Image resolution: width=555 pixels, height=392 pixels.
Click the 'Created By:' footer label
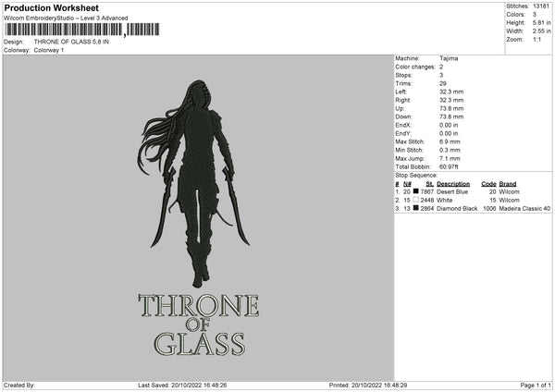click(19, 386)
